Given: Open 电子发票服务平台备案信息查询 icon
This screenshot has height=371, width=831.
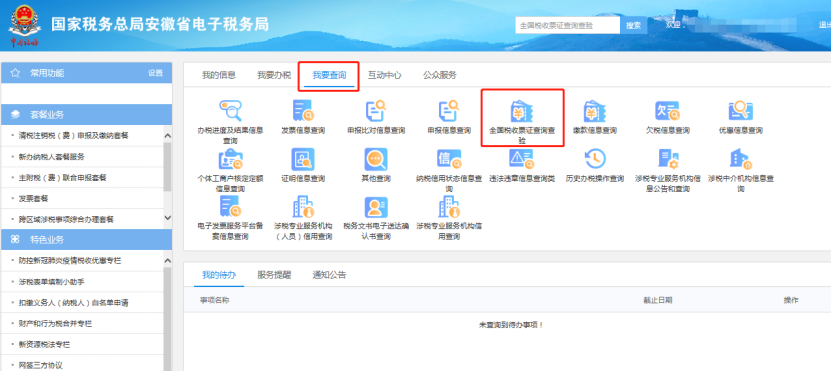Looking at the screenshot, I should pyautogui.click(x=231, y=207).
